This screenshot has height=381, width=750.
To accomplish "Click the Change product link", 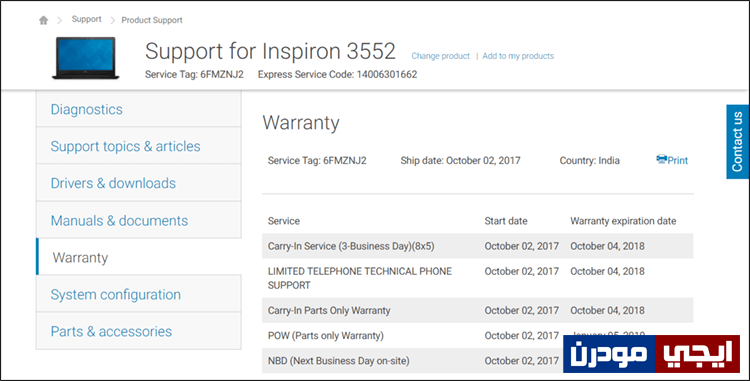I will pyautogui.click(x=441, y=56).
